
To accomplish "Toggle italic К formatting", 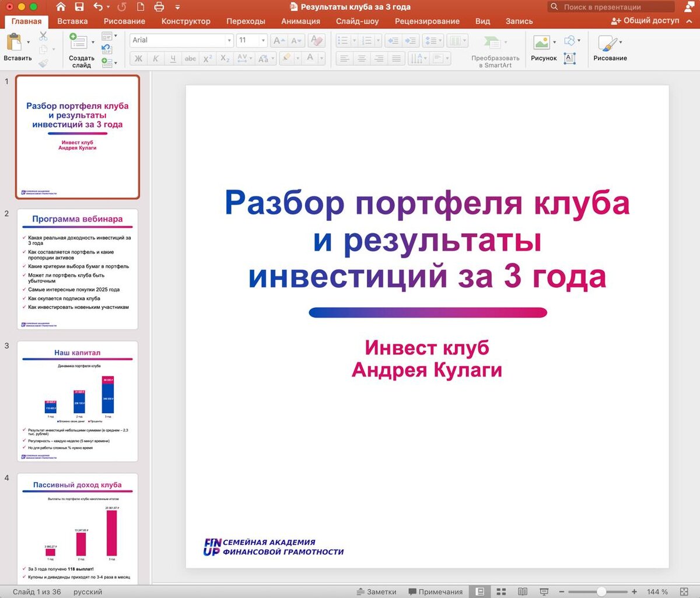I will click(x=155, y=58).
